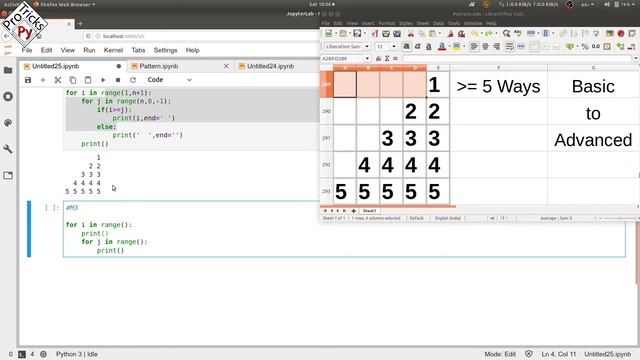
Task: Apply AutoFilter funnel icon in Calc
Action: pos(596,33)
